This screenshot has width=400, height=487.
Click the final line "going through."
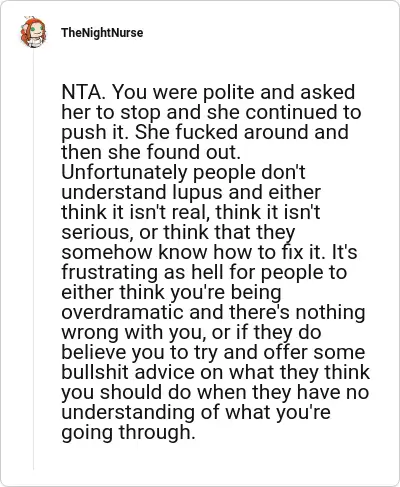128,433
